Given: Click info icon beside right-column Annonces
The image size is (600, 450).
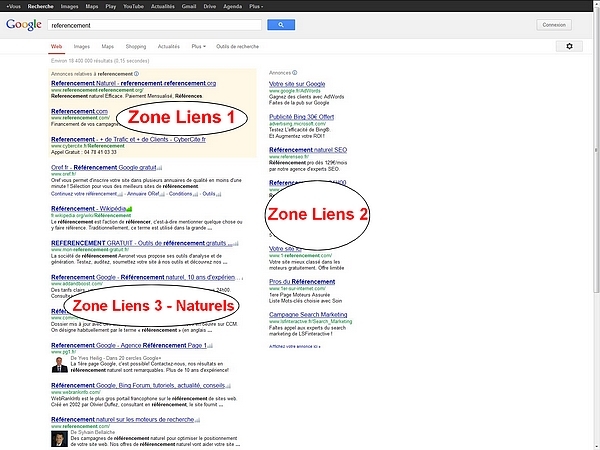Looking at the screenshot, I should pyautogui.click(x=294, y=73).
